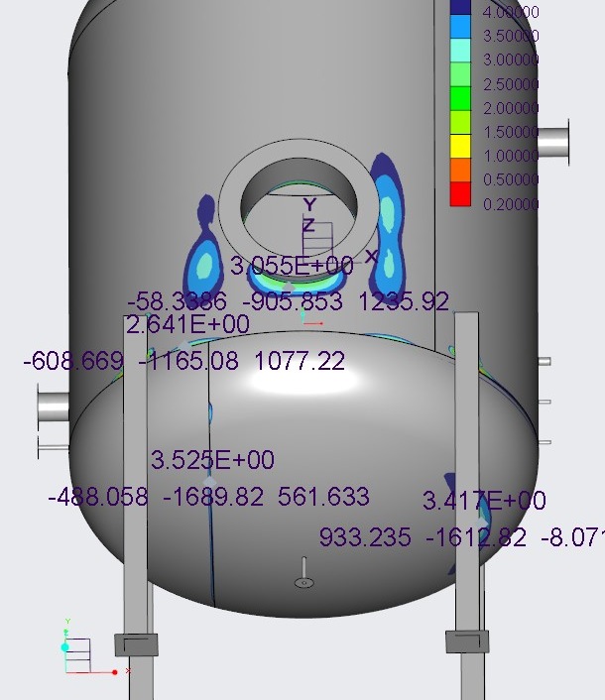Click the green 2.00000 legend swatch

point(460,99)
